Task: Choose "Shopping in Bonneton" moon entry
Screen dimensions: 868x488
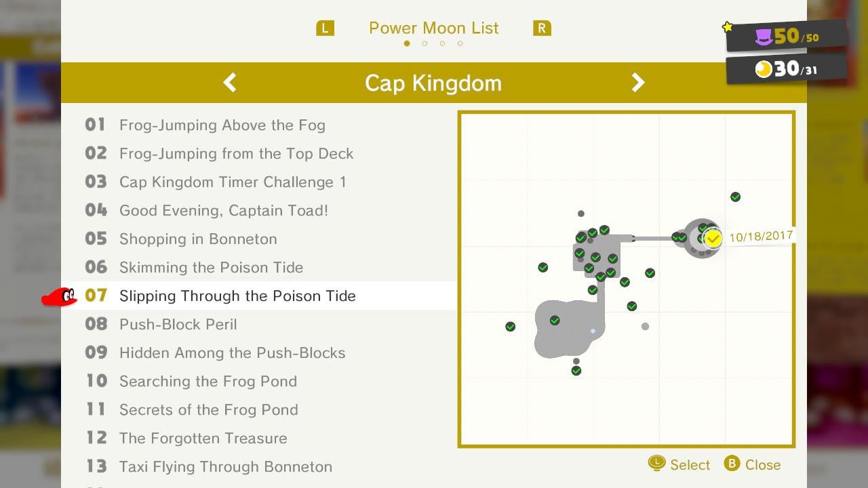Action: coord(198,239)
